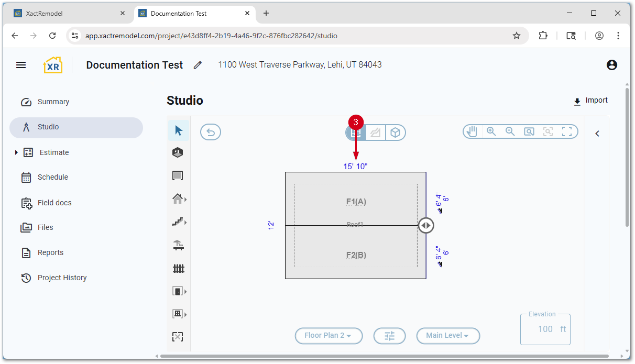Select the window tool
635x364 pixels.
(x=178, y=314)
